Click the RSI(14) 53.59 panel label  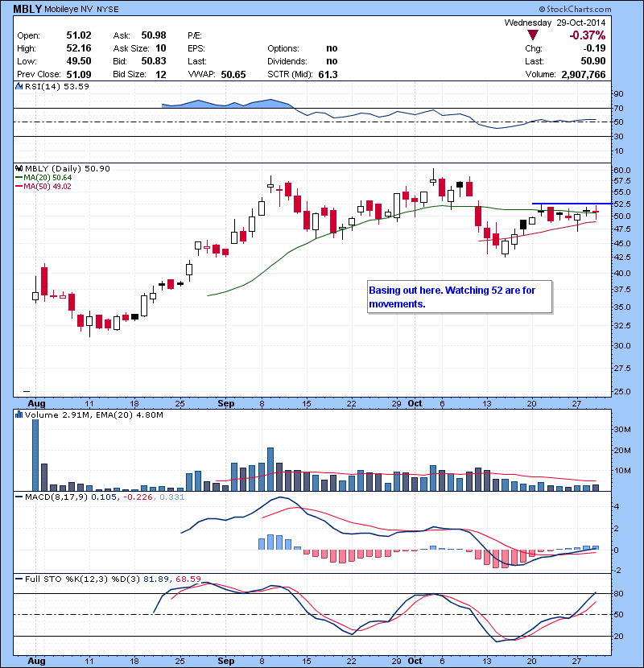click(57, 86)
